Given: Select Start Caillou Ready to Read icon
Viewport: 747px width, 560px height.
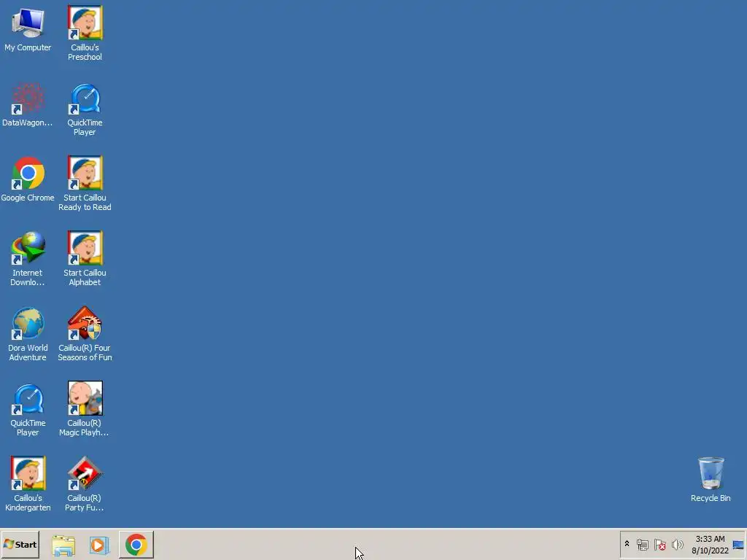Looking at the screenshot, I should (x=85, y=183).
